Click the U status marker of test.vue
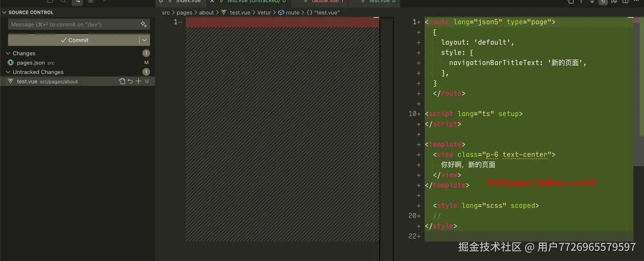 [147, 81]
